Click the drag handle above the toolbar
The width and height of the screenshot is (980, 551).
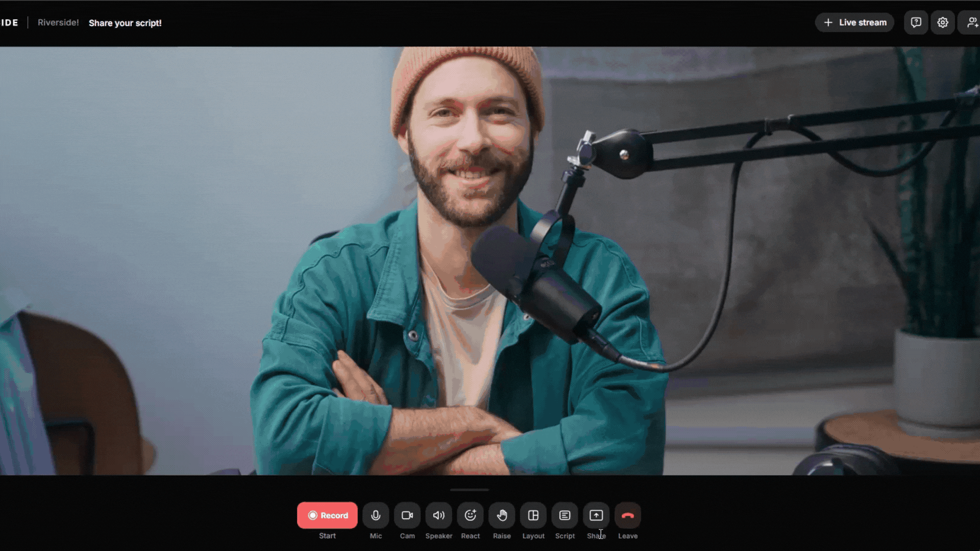469,490
